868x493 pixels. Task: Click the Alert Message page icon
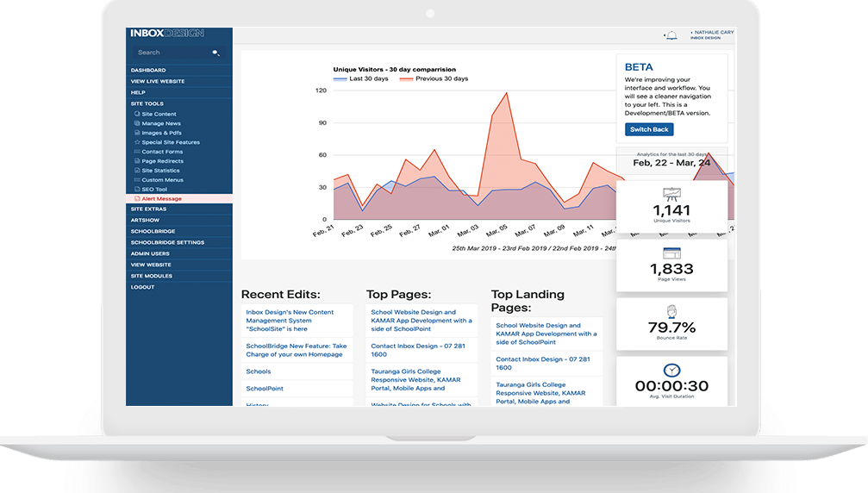[137, 198]
